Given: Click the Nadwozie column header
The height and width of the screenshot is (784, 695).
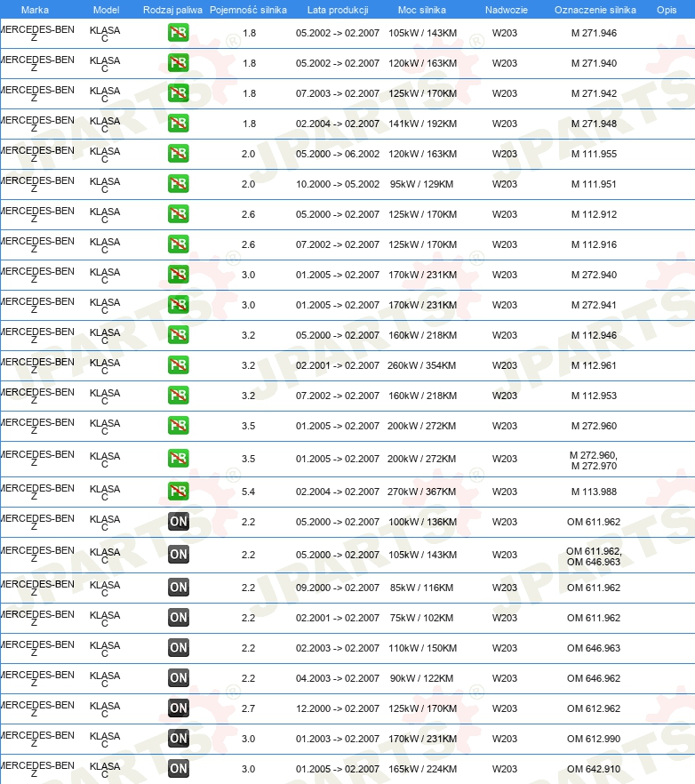Looking at the screenshot, I should pyautogui.click(x=506, y=10).
